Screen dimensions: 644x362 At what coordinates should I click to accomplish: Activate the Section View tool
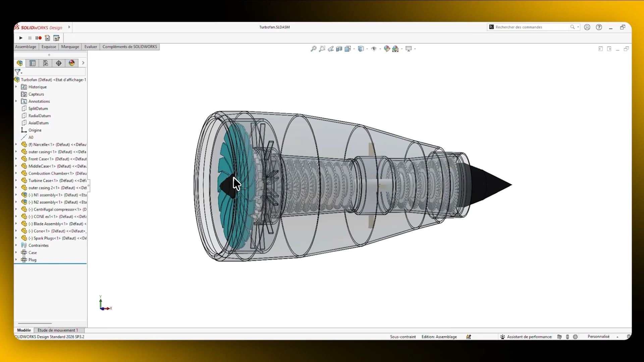point(339,49)
